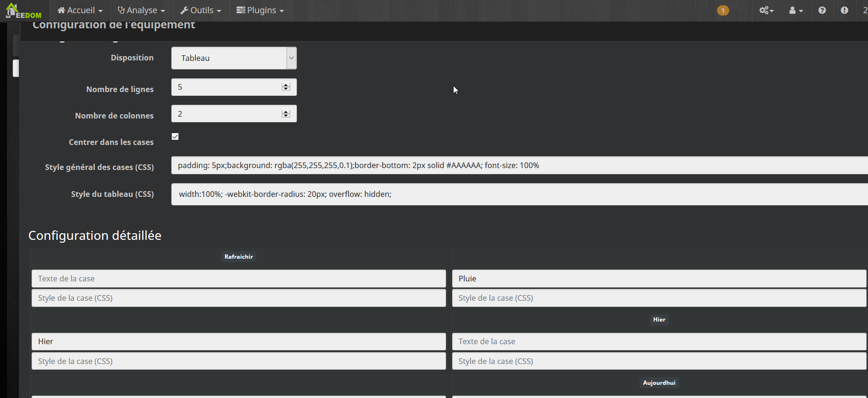
Task: Open the Accueil menu
Action: 80,10
